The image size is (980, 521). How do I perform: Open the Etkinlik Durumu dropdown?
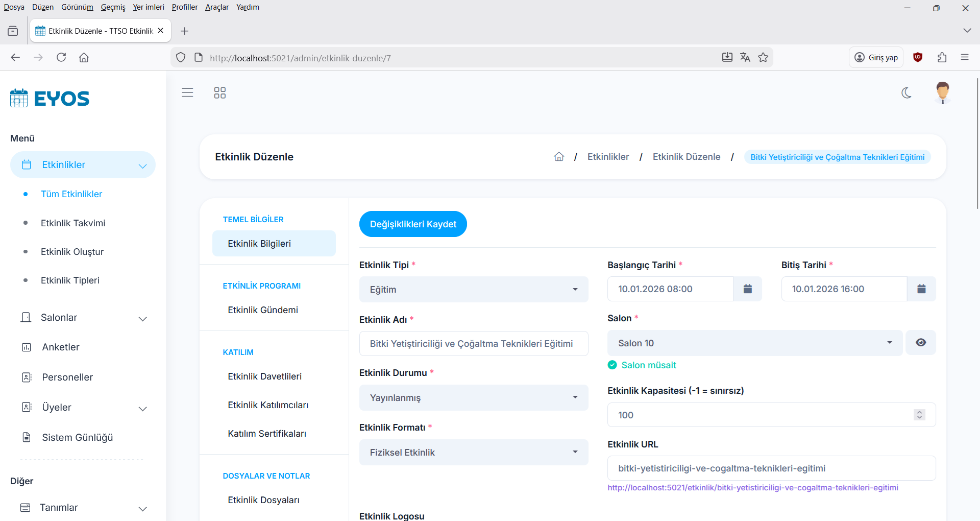(473, 398)
